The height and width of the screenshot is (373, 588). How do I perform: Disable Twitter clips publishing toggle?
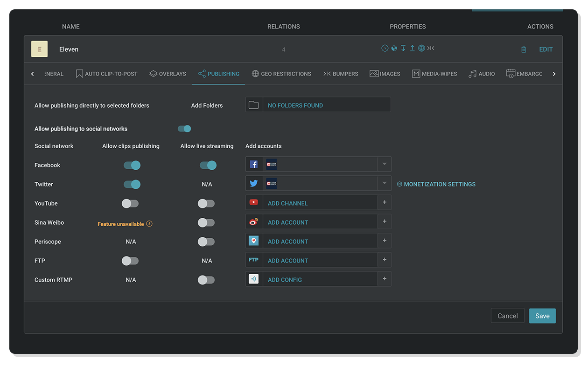(132, 184)
